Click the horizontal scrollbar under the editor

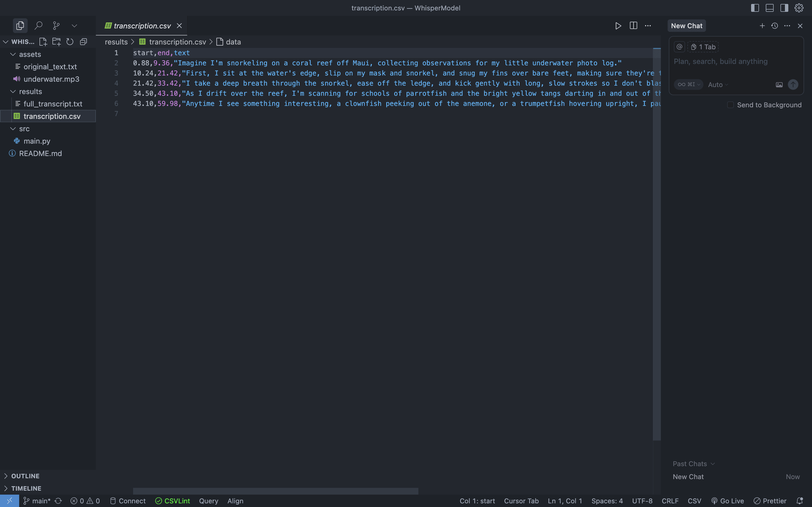click(275, 491)
